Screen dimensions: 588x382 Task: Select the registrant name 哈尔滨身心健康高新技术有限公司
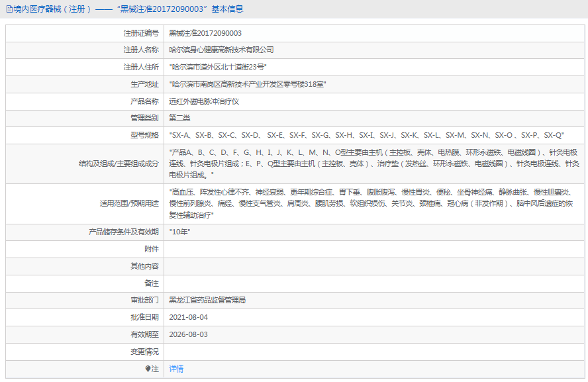221,50
